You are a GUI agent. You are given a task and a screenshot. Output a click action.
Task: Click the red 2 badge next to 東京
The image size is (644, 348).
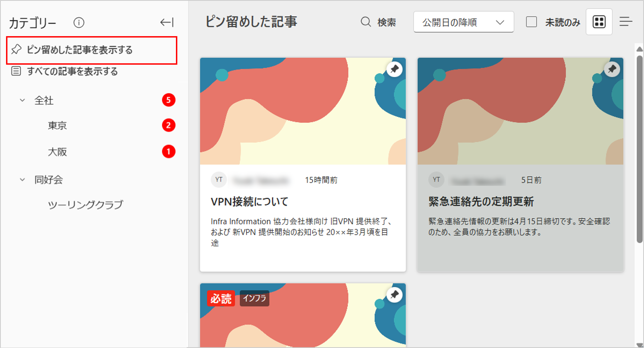click(169, 125)
